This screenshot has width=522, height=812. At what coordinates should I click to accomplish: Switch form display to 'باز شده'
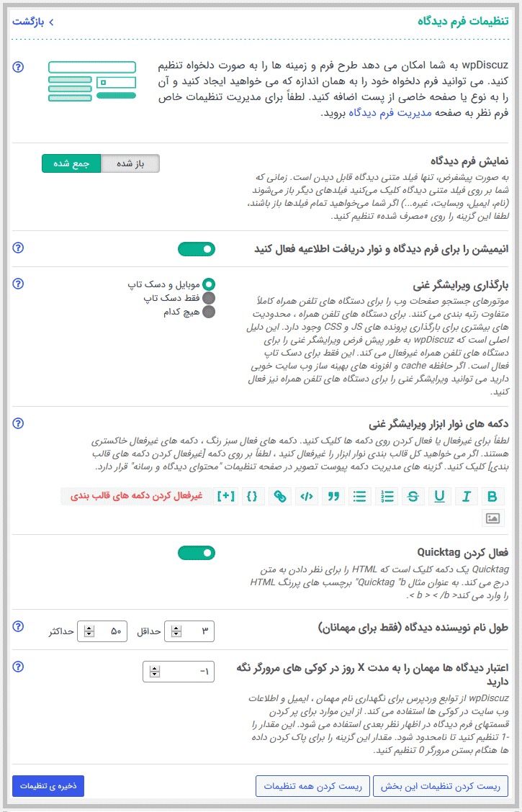coord(130,163)
